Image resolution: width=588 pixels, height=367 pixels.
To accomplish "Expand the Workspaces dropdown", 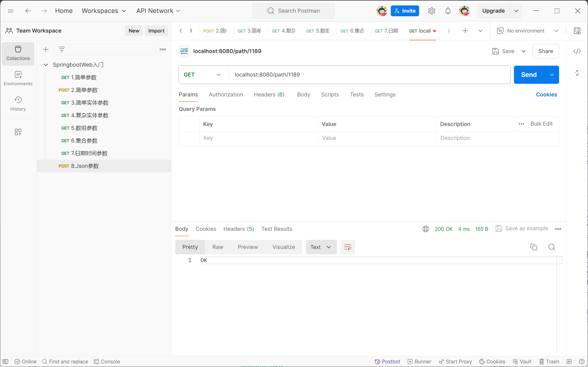I will pyautogui.click(x=104, y=11).
